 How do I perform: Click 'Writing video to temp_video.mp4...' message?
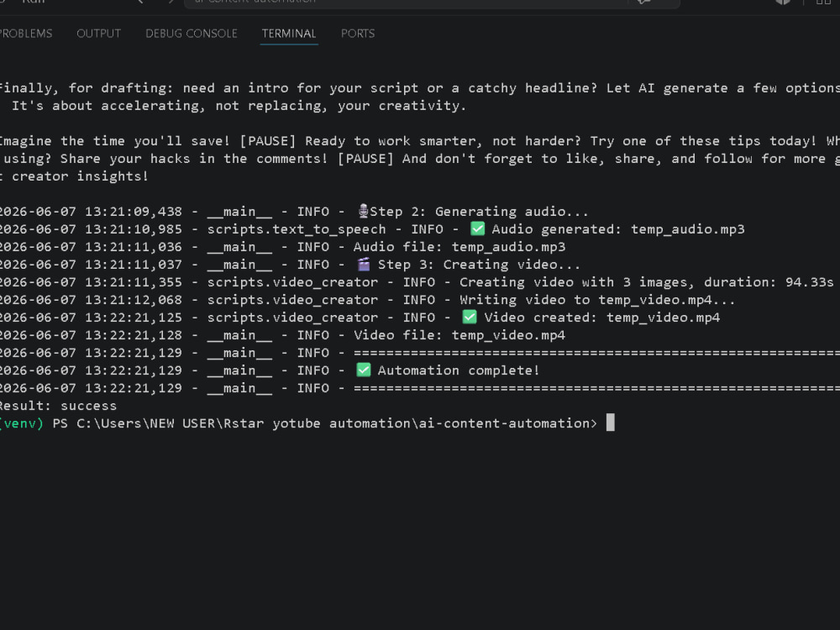[596, 300]
